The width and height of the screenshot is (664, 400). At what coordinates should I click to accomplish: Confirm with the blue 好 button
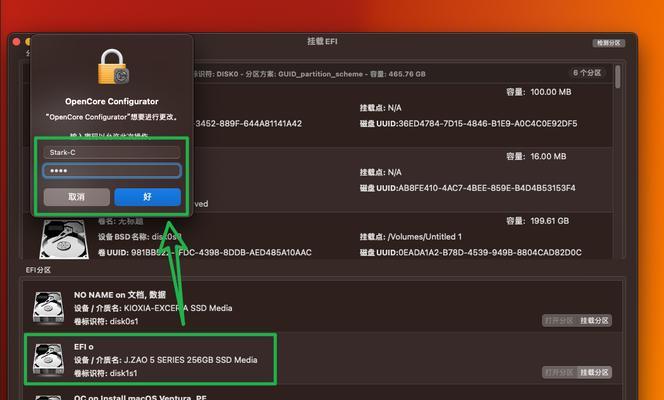coord(147,197)
